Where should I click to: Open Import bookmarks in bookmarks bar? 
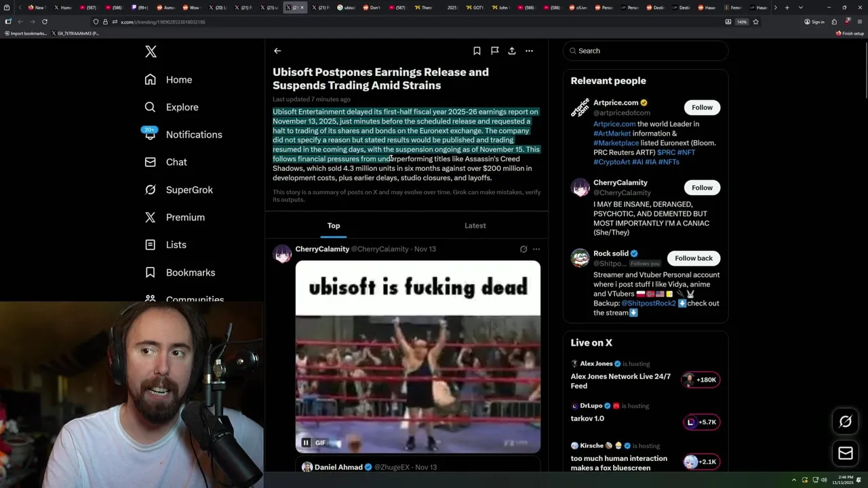pyautogui.click(x=25, y=33)
